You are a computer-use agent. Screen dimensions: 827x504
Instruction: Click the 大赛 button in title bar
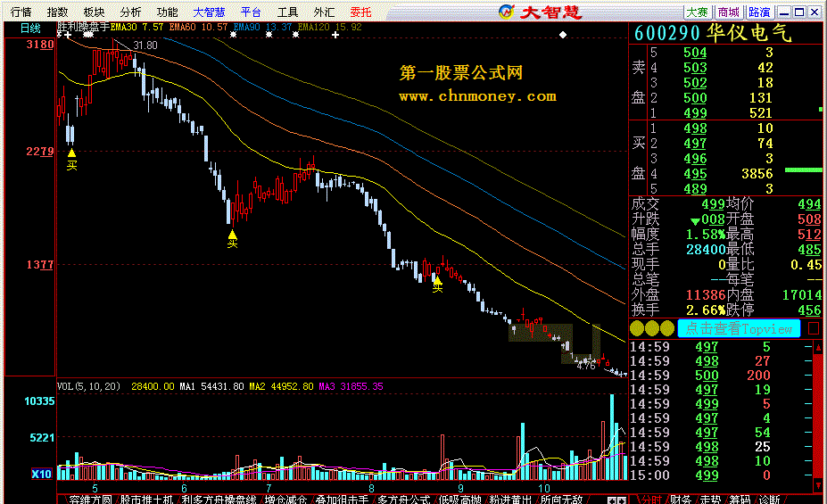[x=698, y=12]
